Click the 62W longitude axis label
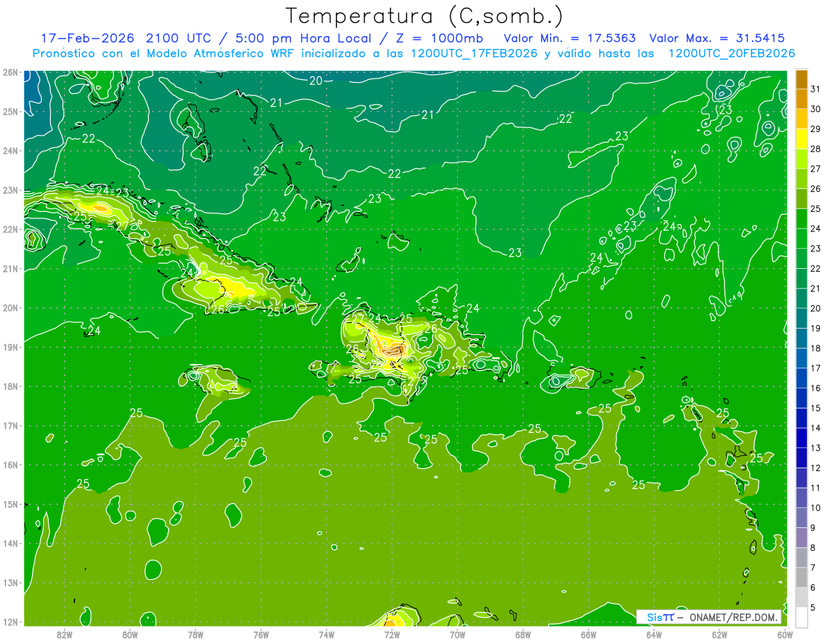The width and height of the screenshot is (834, 644). (719, 634)
